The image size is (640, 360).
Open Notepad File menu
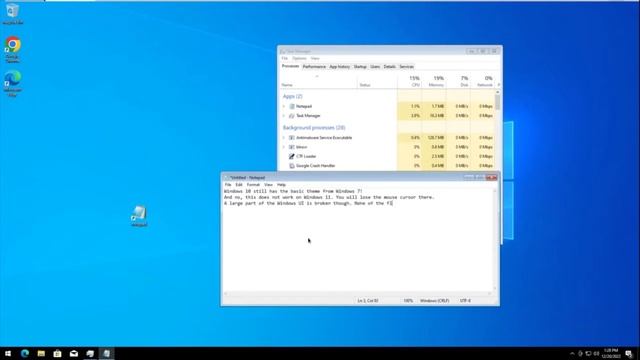pyautogui.click(x=228, y=185)
